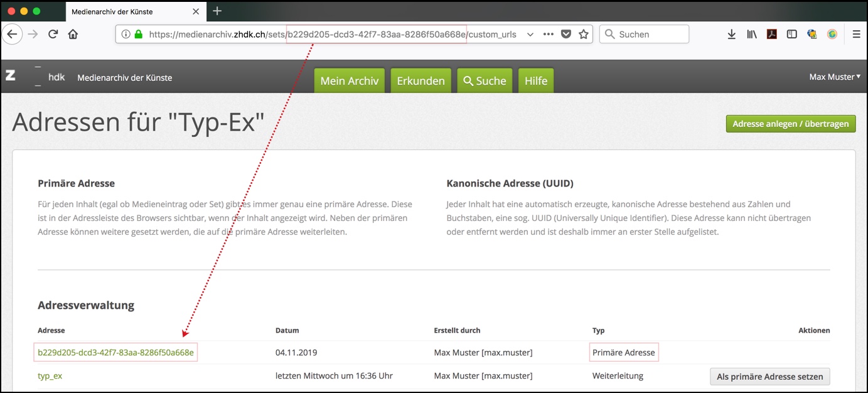Open the typ_ex address link
Screen dimensions: 868x393
[x=50, y=376]
